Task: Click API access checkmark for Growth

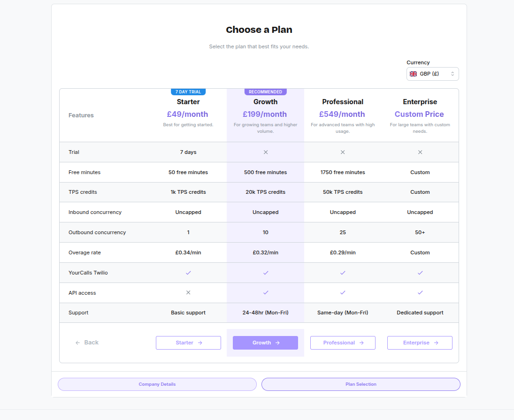Action: click(x=266, y=292)
